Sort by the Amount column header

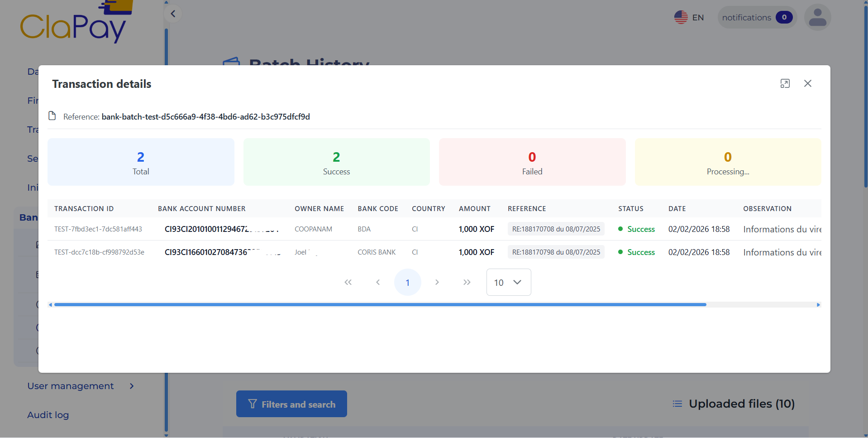(x=474, y=209)
